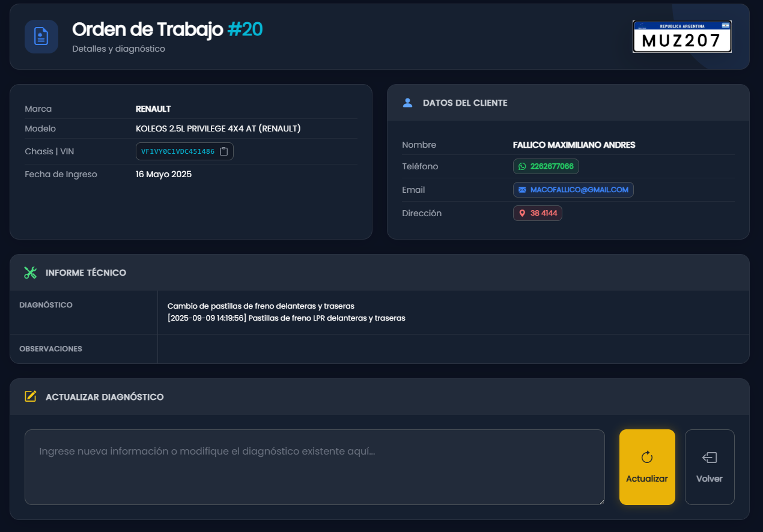763x532 pixels.
Task: Click the heading Orden de Trabajo
Action: click(148, 29)
